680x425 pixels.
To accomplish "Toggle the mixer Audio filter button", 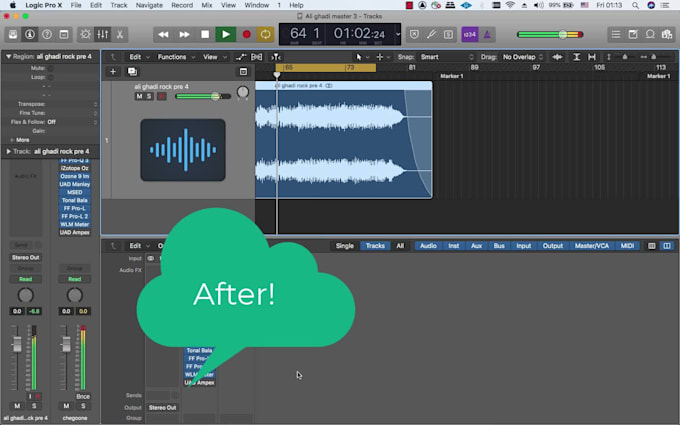I will coord(428,246).
